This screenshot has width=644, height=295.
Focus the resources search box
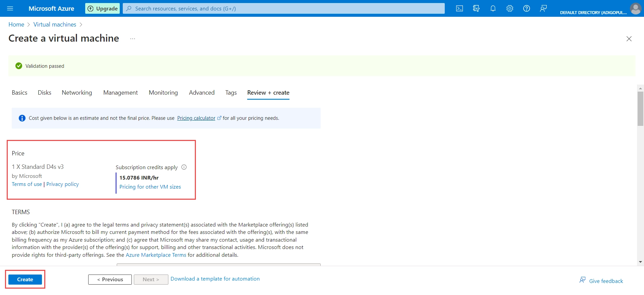[x=284, y=8]
